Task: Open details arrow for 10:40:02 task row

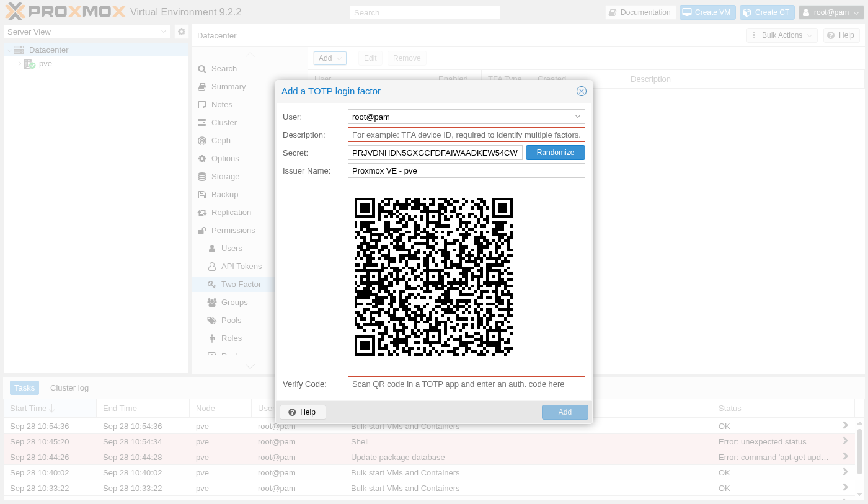Action: (845, 472)
